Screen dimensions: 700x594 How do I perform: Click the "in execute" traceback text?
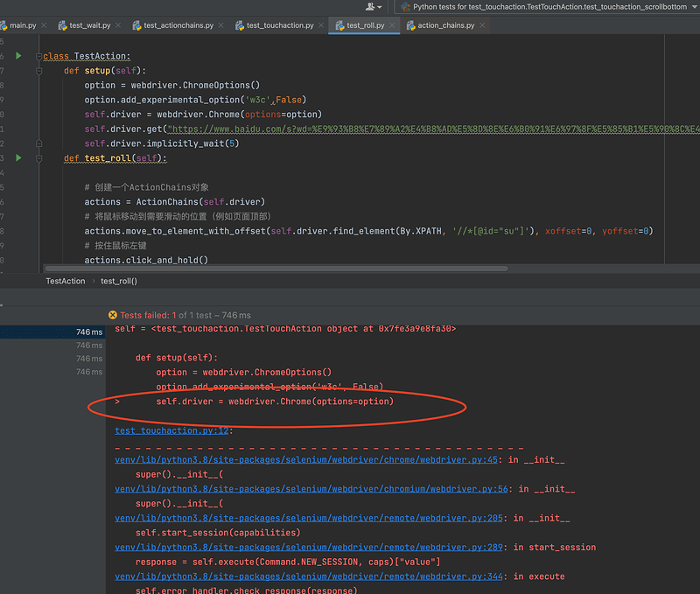[539, 577]
